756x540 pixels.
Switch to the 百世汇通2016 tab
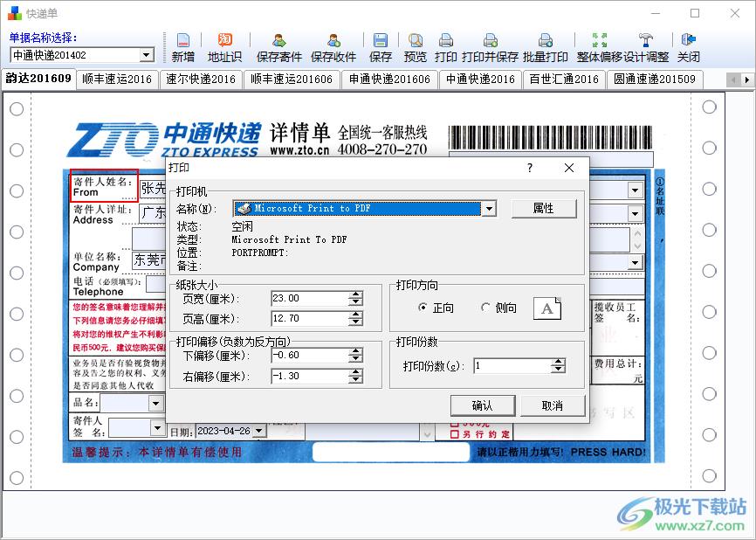coord(564,79)
